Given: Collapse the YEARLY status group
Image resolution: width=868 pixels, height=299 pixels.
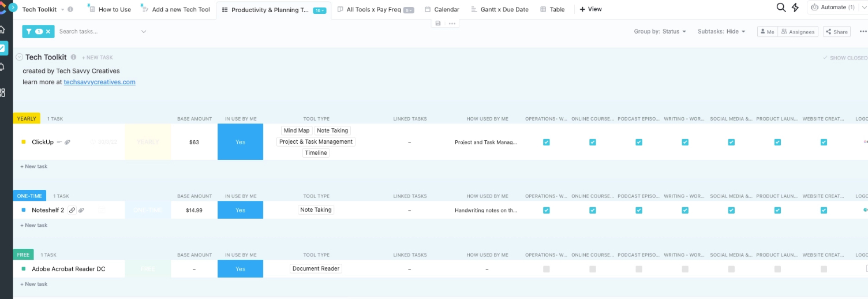Looking at the screenshot, I should coord(27,118).
